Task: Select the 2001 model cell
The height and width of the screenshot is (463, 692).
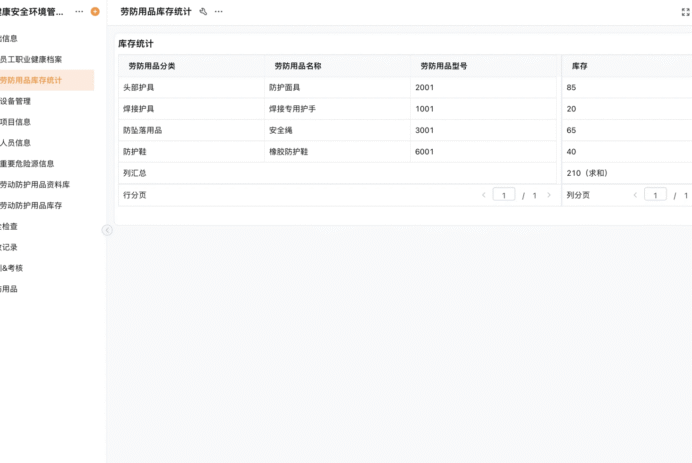Action: (x=484, y=87)
